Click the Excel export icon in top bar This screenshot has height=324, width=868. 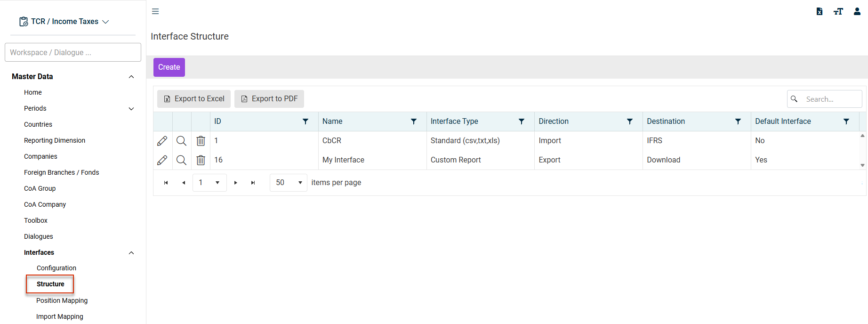pyautogui.click(x=820, y=11)
